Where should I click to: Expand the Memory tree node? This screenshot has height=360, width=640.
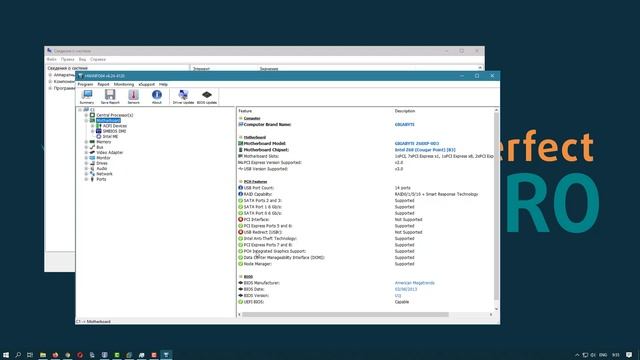(86, 142)
